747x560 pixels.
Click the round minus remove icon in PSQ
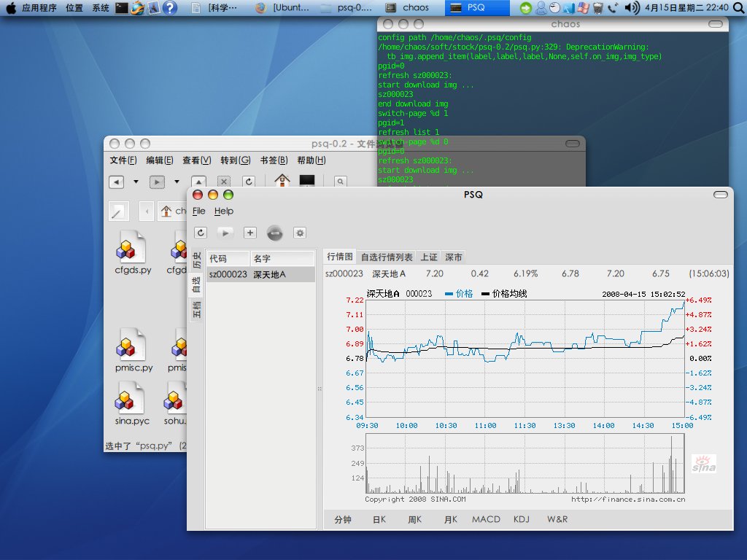[x=274, y=233]
